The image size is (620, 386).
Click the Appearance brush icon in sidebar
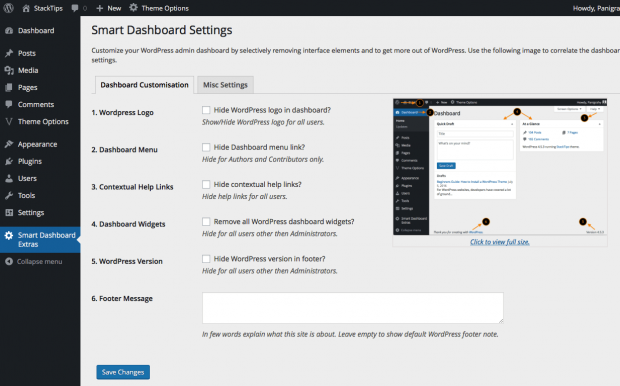[x=9, y=144]
